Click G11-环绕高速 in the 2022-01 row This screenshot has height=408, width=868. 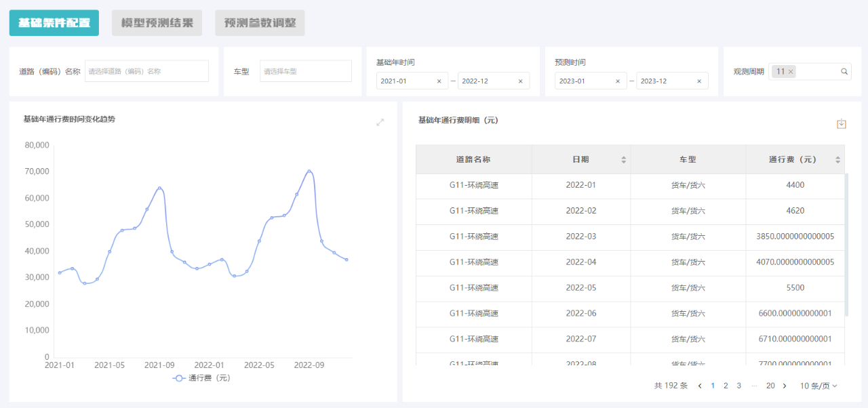coord(473,185)
